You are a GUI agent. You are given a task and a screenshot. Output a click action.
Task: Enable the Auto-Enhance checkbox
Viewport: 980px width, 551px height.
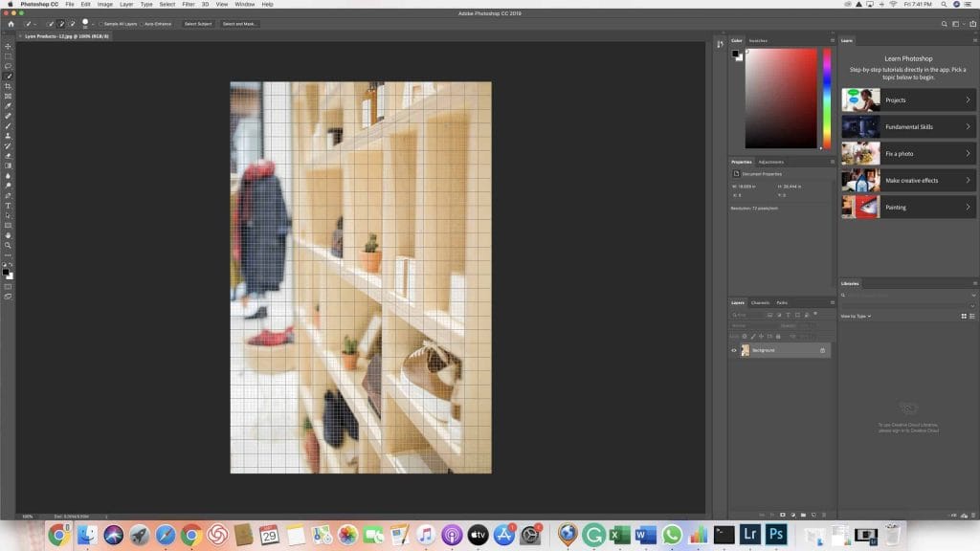pyautogui.click(x=143, y=25)
